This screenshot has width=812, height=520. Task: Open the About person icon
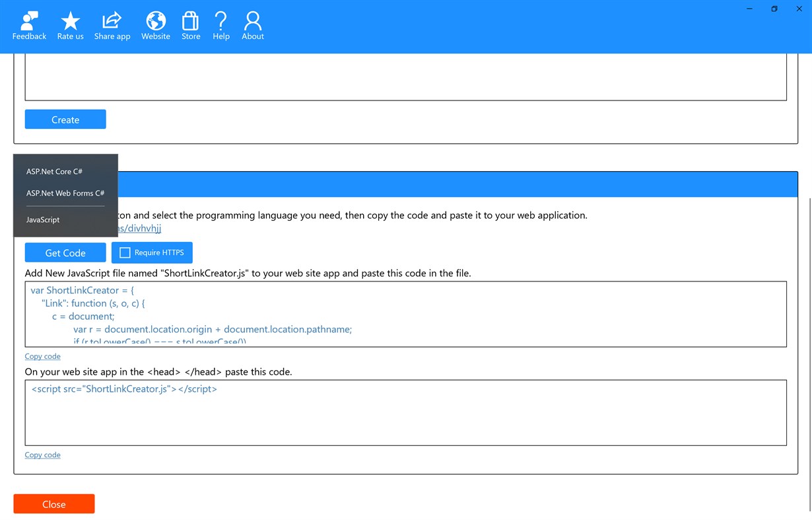[253, 26]
